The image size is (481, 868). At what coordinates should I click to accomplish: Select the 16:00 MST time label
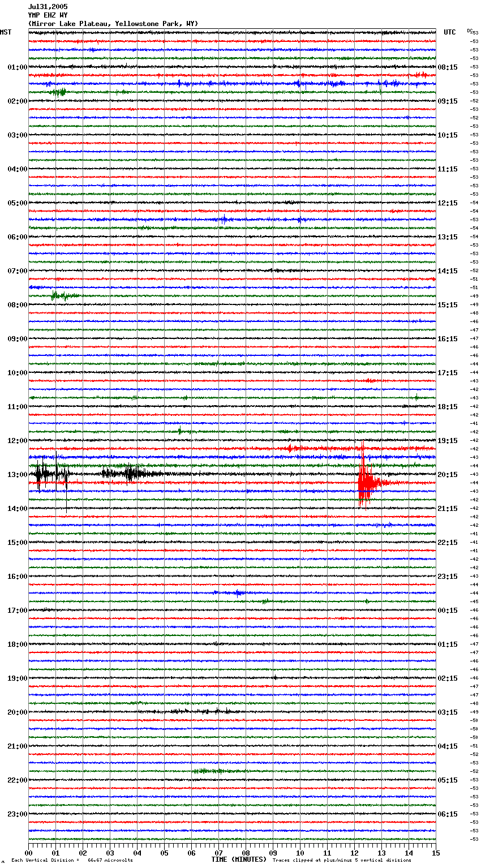(18, 577)
